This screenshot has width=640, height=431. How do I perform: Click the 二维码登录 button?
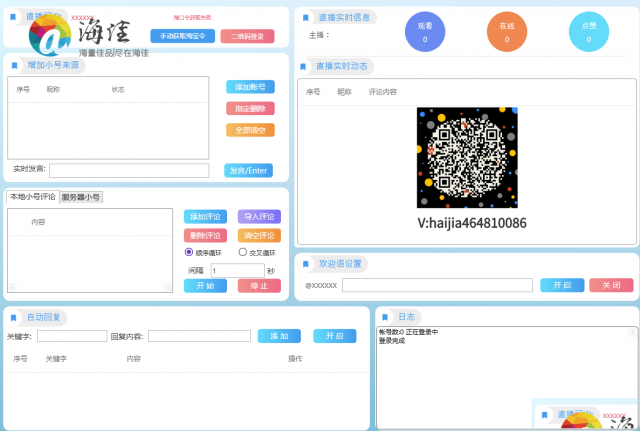(x=247, y=36)
